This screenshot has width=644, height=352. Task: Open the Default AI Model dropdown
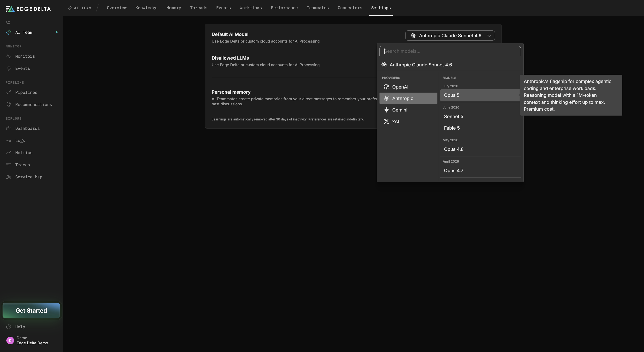450,36
